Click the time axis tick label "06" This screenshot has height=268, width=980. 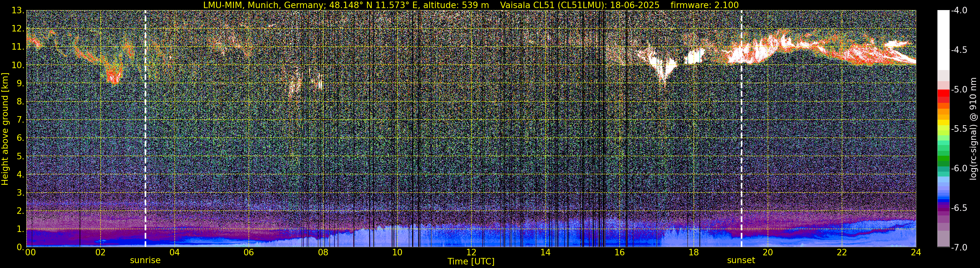pos(248,252)
